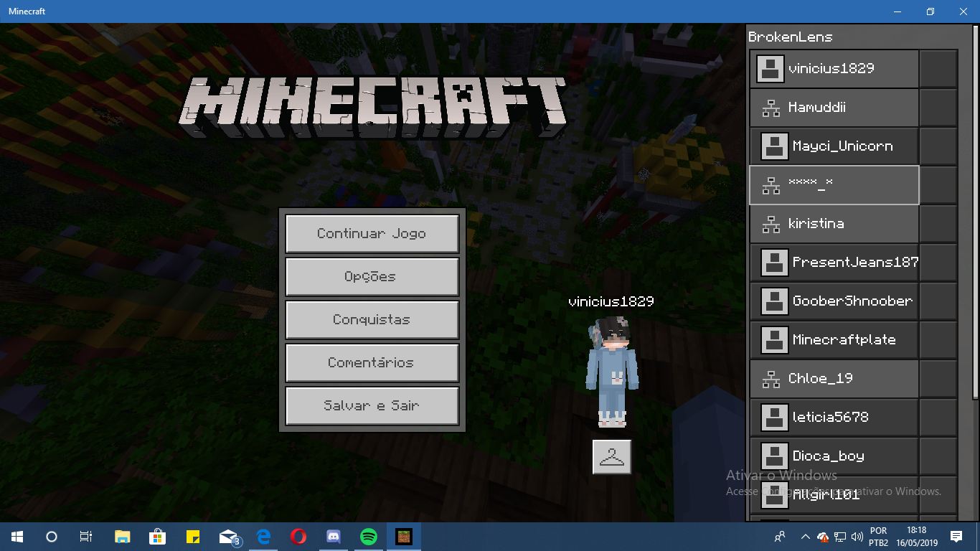Click the square button right of Minecraftplate
This screenshot has height=551, width=980.
pyautogui.click(x=938, y=340)
